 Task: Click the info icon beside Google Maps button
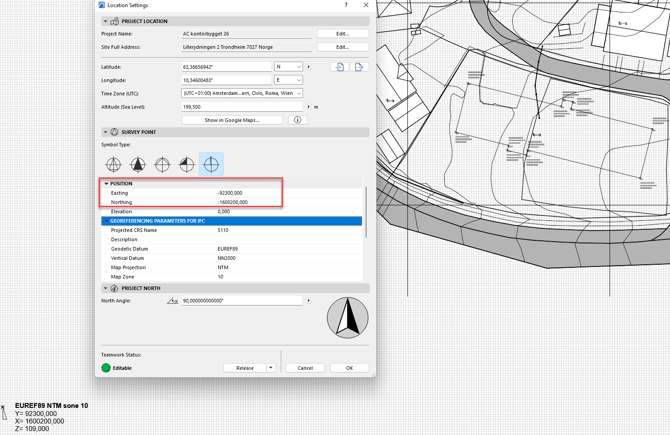coord(297,120)
